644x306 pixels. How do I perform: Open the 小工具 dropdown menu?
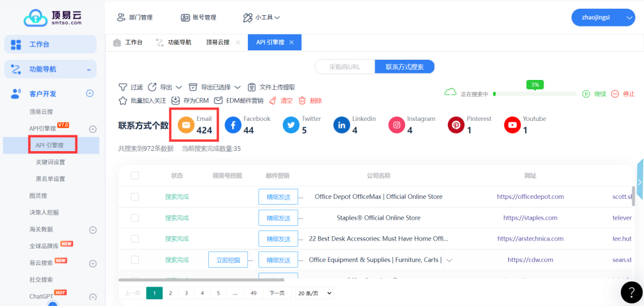tap(262, 18)
